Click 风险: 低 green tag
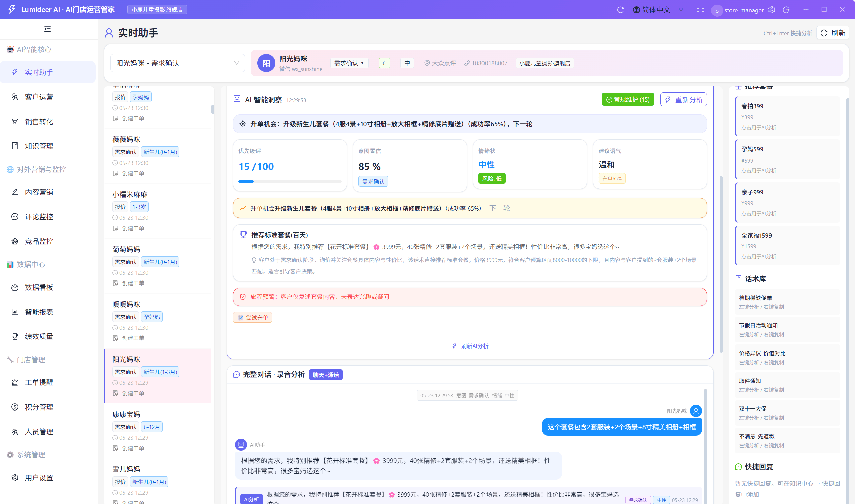 tap(492, 178)
